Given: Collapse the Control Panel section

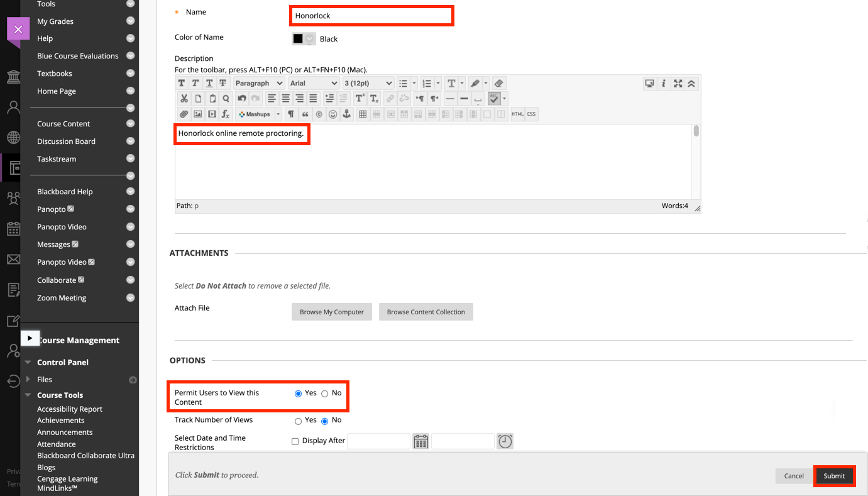Looking at the screenshot, I should tap(28, 363).
